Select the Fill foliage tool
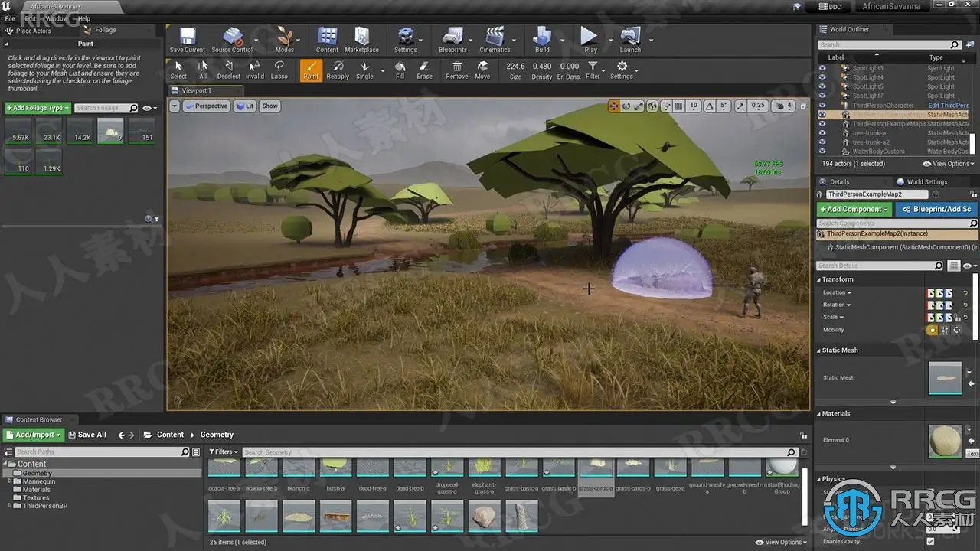Screen dimensions: 980x551 [x=400, y=70]
